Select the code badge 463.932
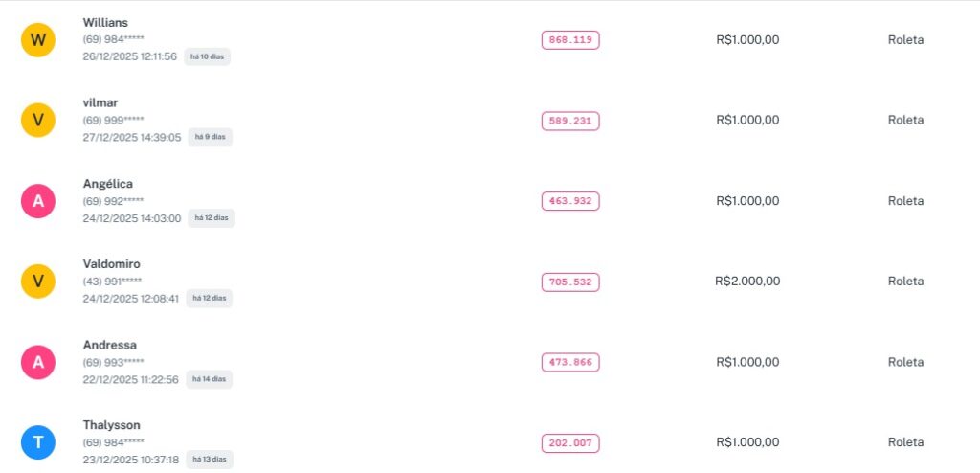 570,201
